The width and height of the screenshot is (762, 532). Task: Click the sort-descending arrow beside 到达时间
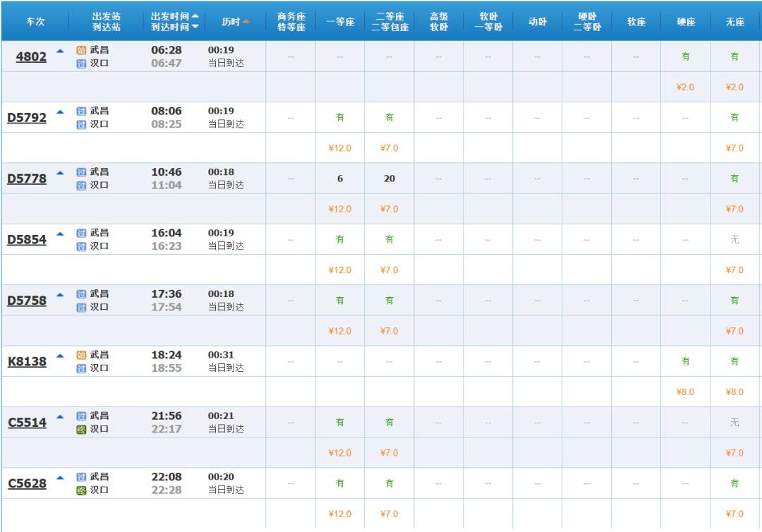[195, 27]
